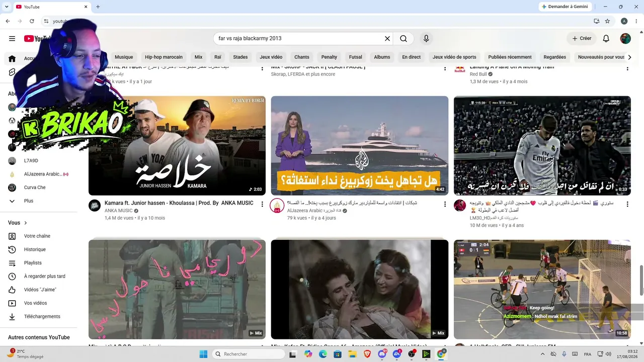Select the Stades filter chip
The height and width of the screenshot is (362, 644).
(240, 57)
